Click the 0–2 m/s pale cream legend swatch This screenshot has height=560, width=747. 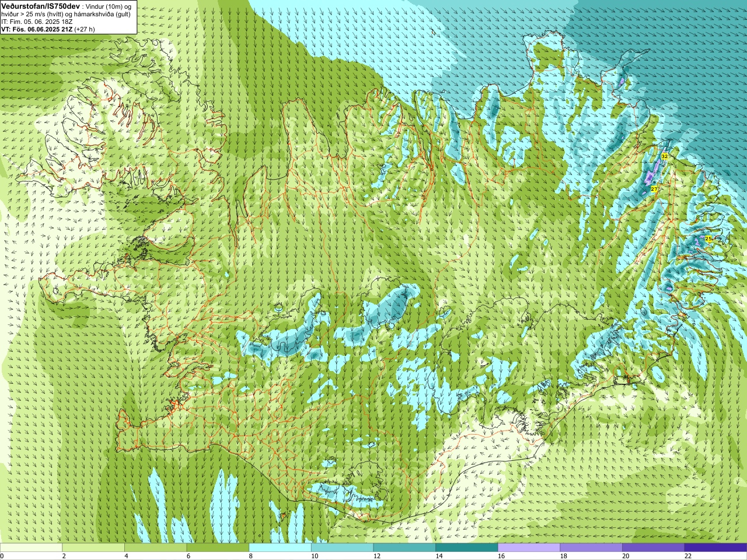[31, 548]
